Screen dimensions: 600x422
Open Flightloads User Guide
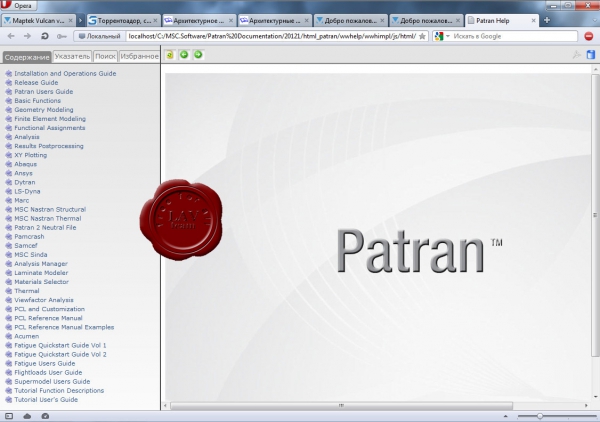tap(48, 372)
